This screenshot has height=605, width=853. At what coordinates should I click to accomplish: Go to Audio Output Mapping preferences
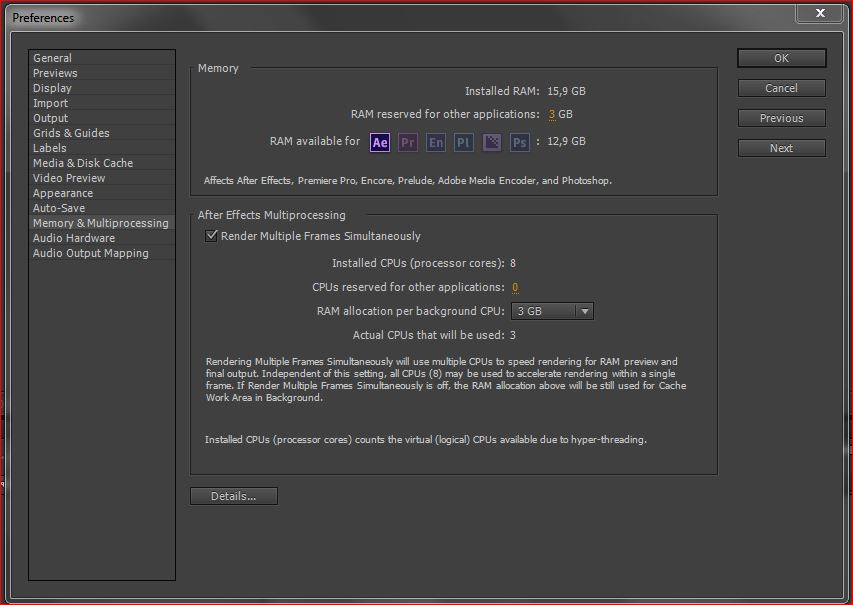pos(102,253)
